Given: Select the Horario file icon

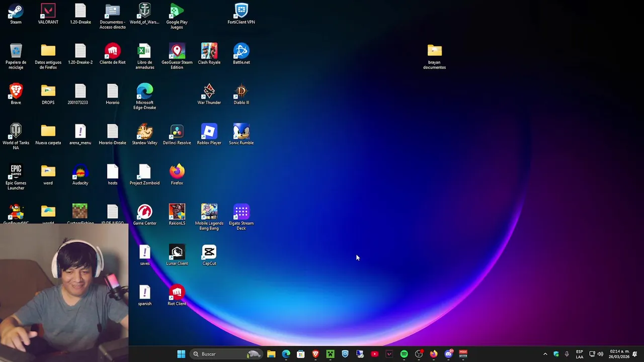Looking at the screenshot, I should (113, 94).
